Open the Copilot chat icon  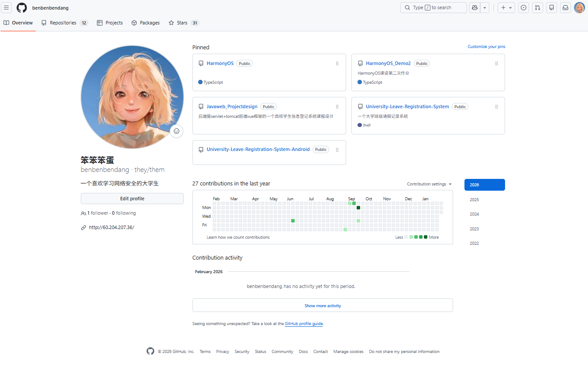(x=475, y=7)
